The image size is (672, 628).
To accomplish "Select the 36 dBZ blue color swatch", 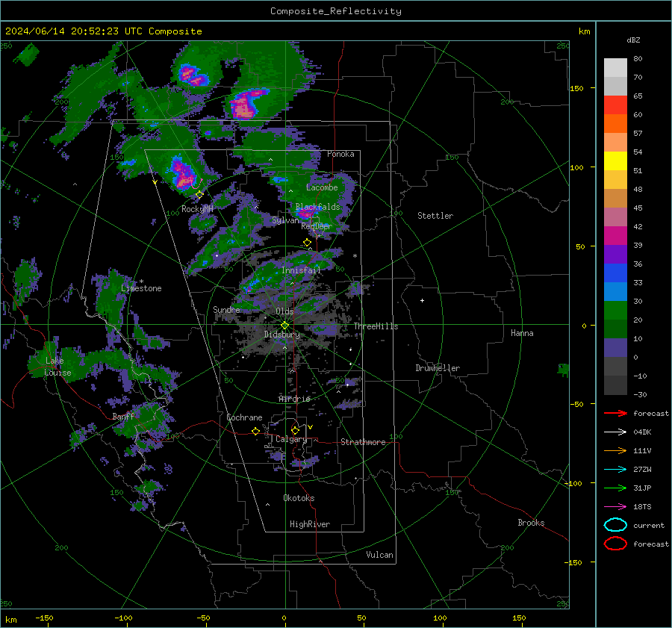I will (615, 273).
